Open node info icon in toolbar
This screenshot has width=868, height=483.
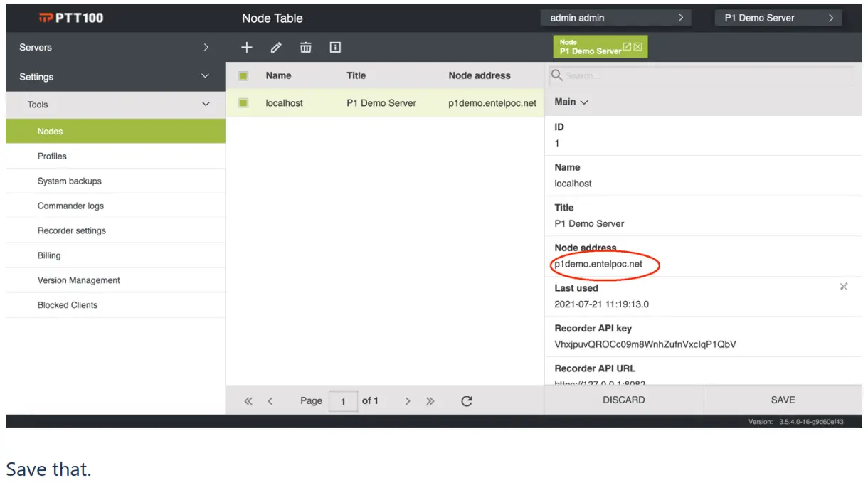click(x=335, y=48)
